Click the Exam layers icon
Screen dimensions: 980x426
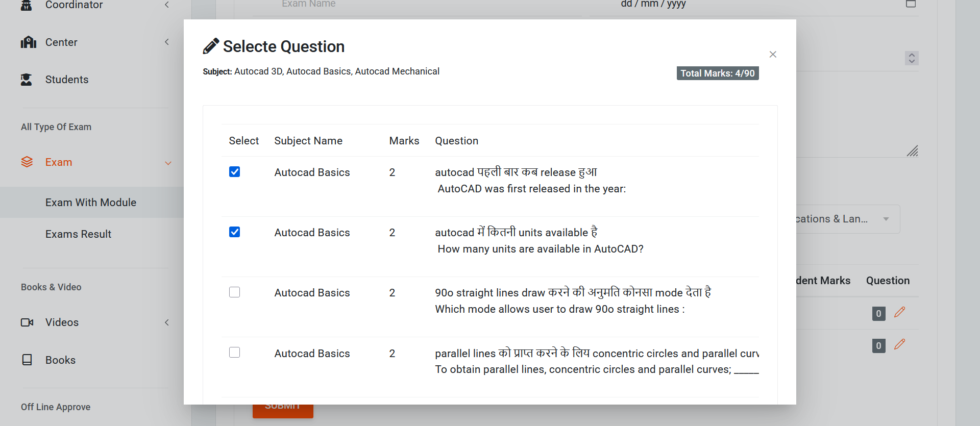coord(27,162)
